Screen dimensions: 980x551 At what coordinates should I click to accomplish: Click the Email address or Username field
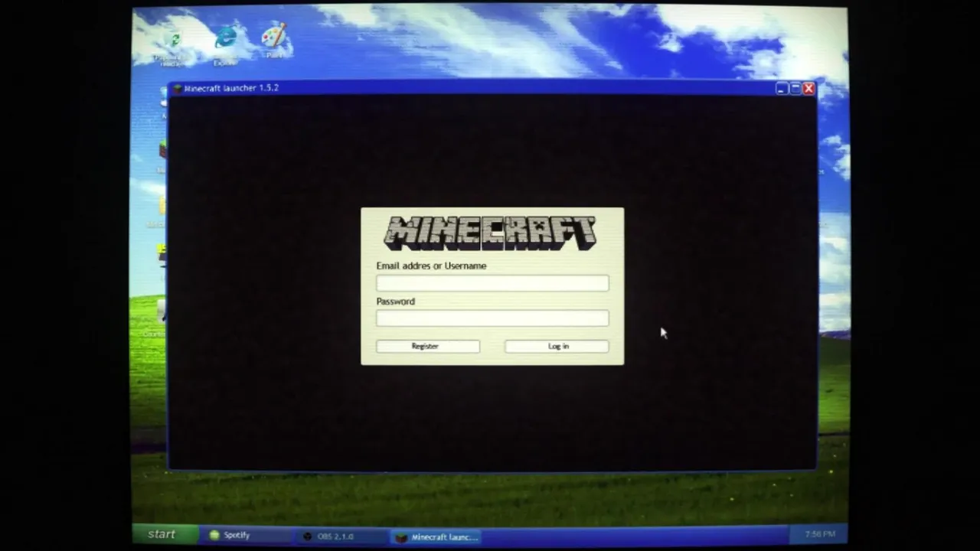492,283
